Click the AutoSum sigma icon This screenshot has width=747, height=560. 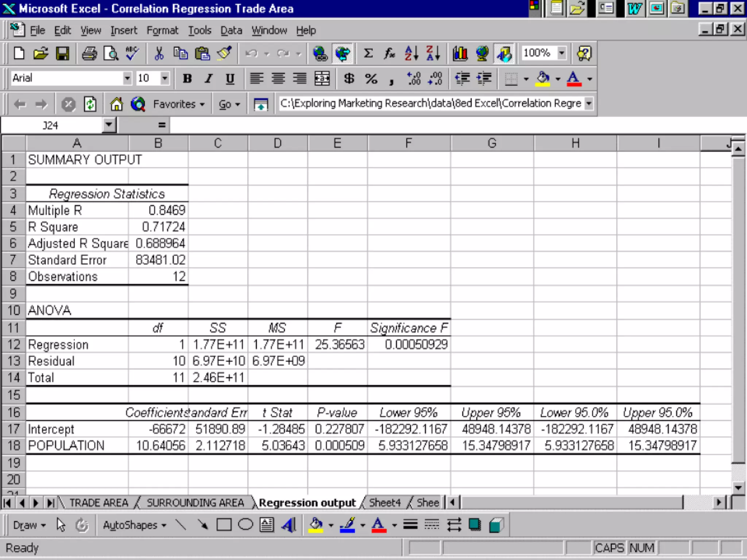pyautogui.click(x=368, y=54)
